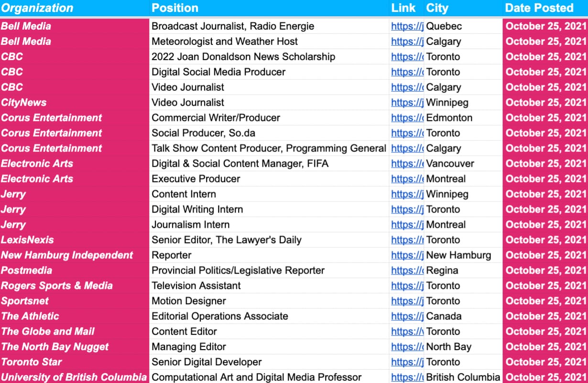
Task: Open the Senior Digital Developer link
Action: coord(407,362)
